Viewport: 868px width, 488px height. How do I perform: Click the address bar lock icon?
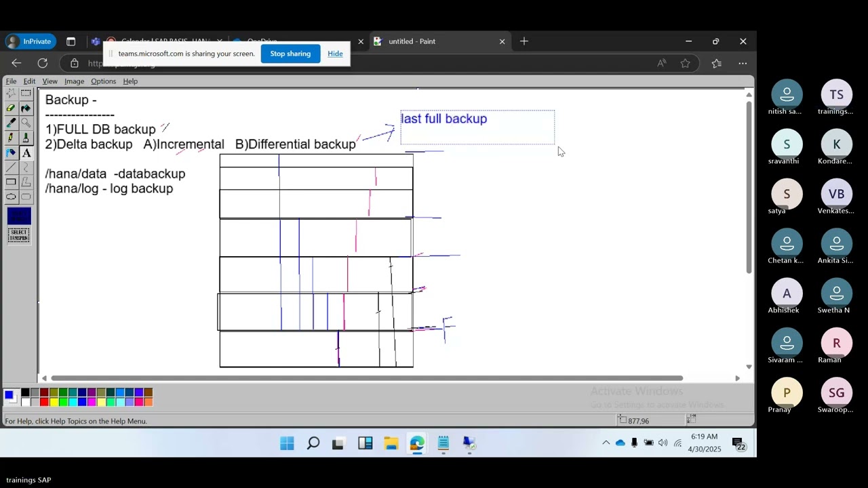pos(75,63)
